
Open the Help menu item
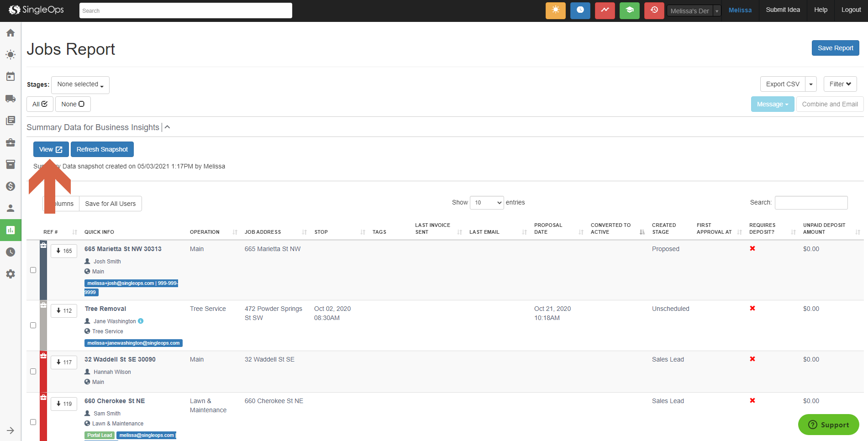pos(821,10)
